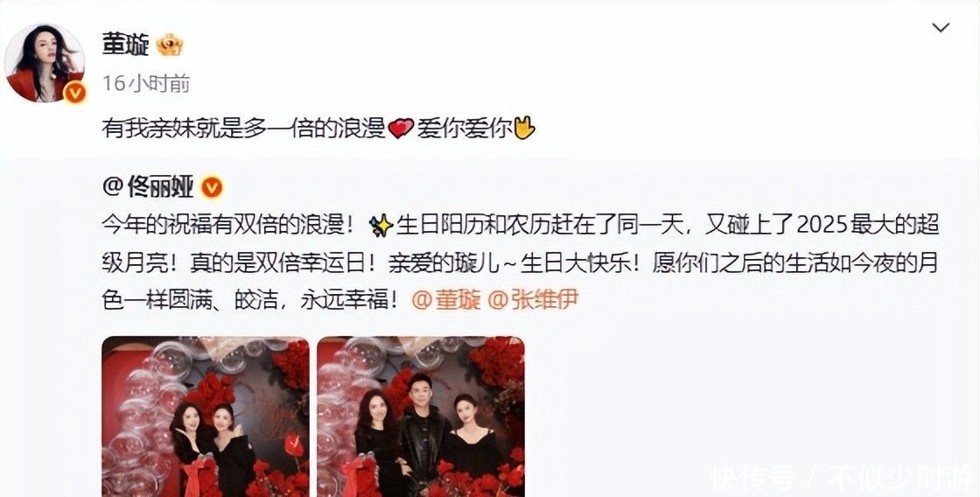Click the red heart emoji in the post

[401, 128]
